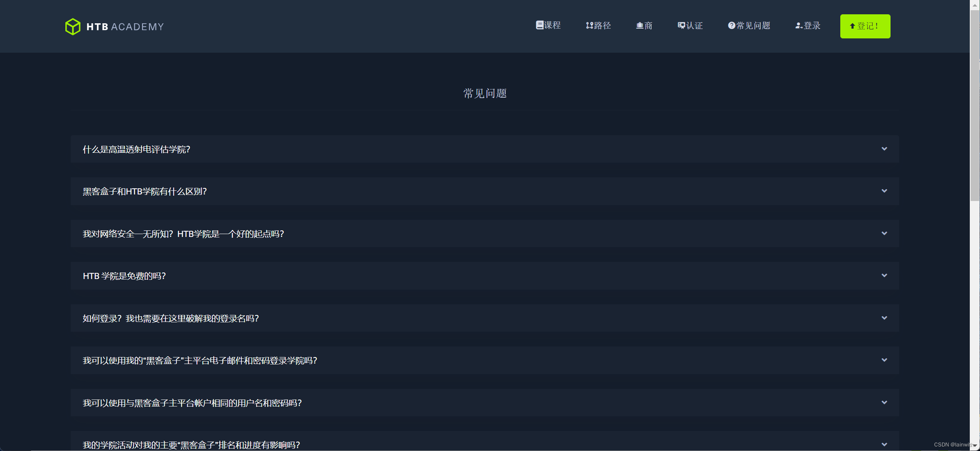Click the shop icon beside 商
Image resolution: width=980 pixels, height=451 pixels.
click(640, 26)
